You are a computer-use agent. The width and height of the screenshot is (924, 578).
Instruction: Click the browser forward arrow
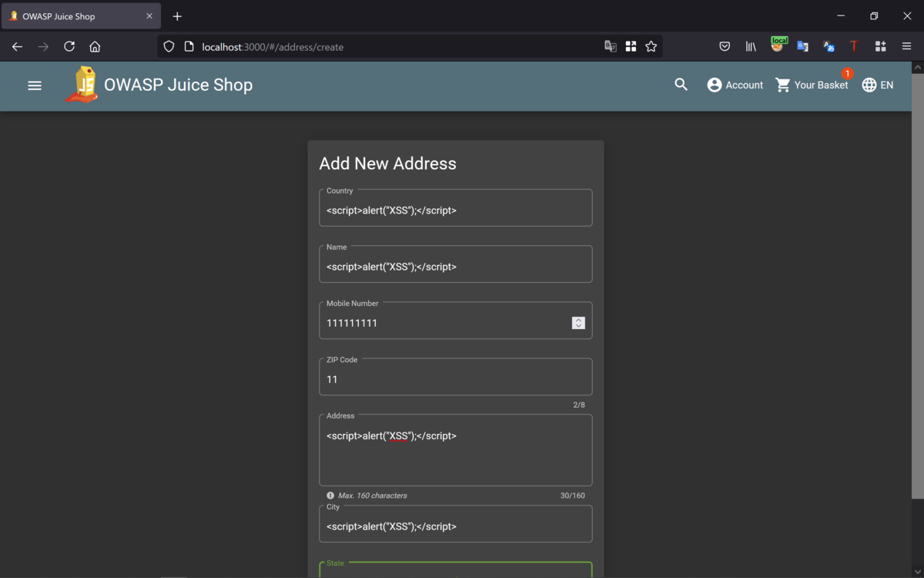pyautogui.click(x=43, y=47)
